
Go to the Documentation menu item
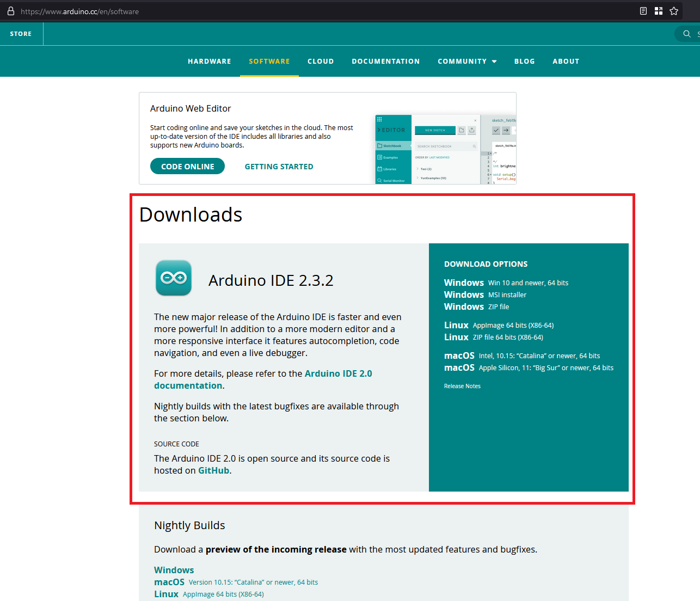[385, 62]
